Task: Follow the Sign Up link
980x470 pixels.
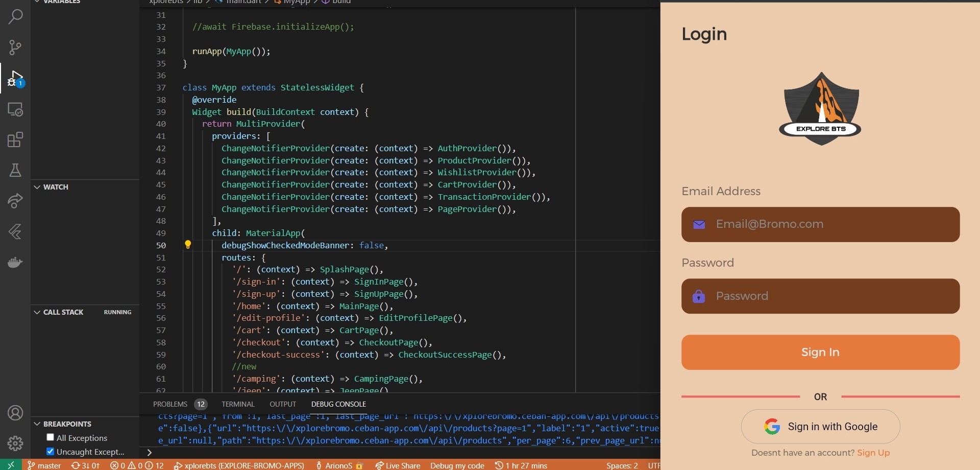Action: (x=873, y=453)
